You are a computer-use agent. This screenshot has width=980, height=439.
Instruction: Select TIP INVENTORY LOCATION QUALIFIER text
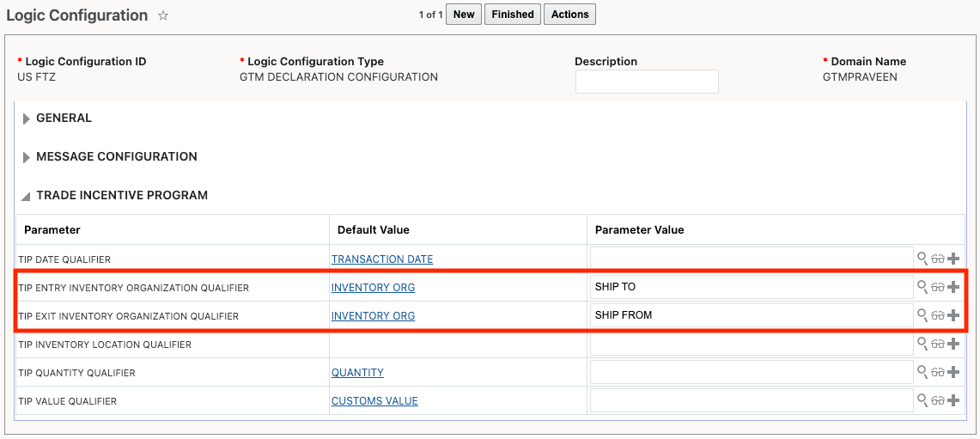105,344
